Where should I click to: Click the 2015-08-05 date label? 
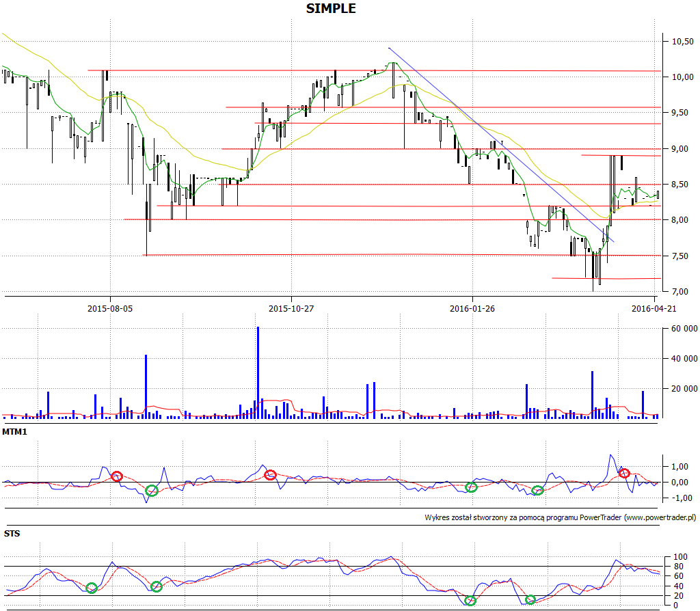110,308
